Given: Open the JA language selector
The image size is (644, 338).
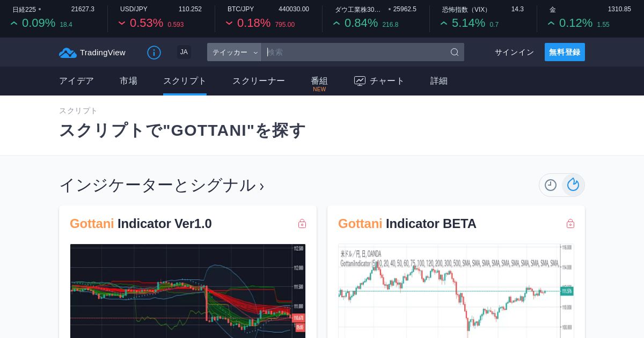Looking at the screenshot, I should [x=184, y=52].
